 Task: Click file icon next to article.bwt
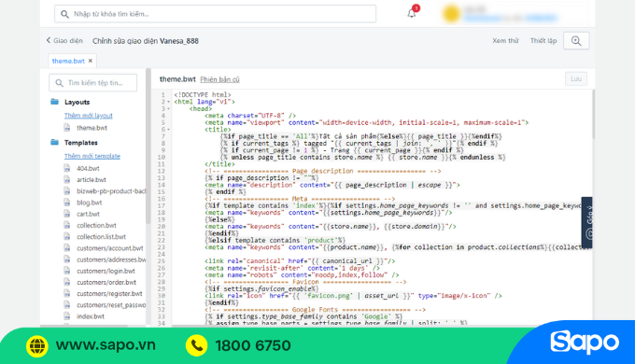pos(67,179)
